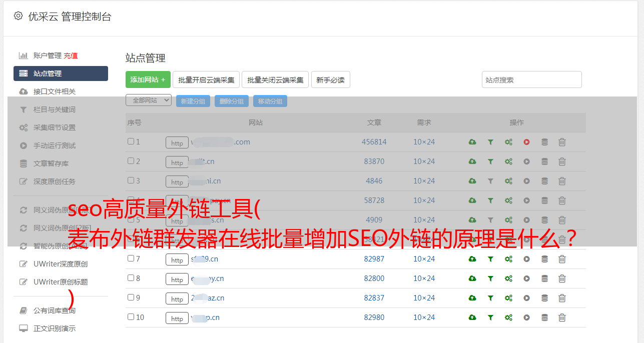Click the play icon in row 8
Image resolution: width=644 pixels, height=343 pixels.
coord(526,278)
